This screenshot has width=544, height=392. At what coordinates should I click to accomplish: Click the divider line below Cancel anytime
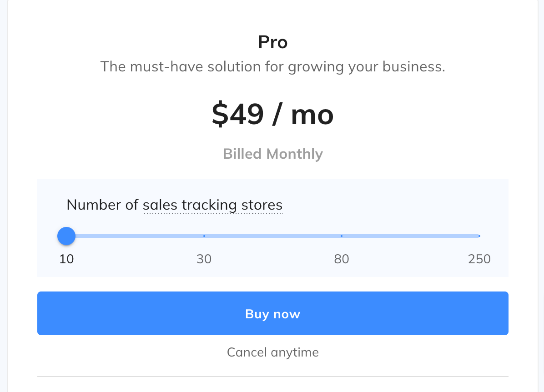(273, 377)
